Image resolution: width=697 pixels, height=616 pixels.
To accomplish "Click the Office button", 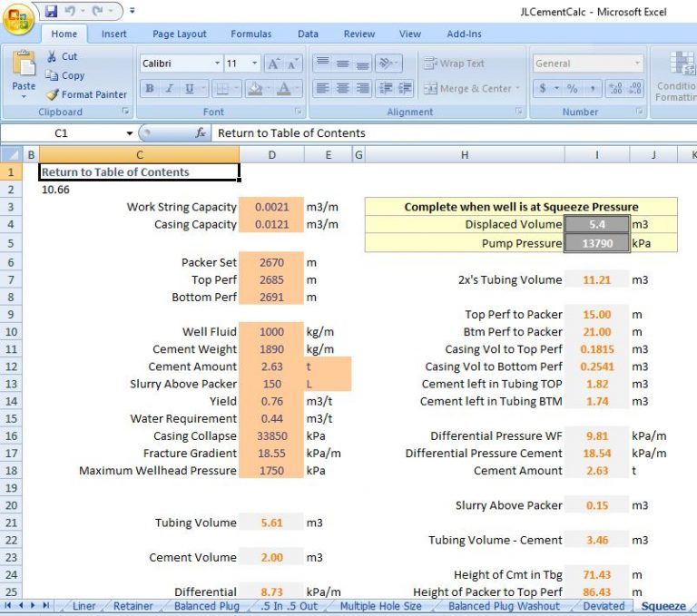I will click(18, 17).
